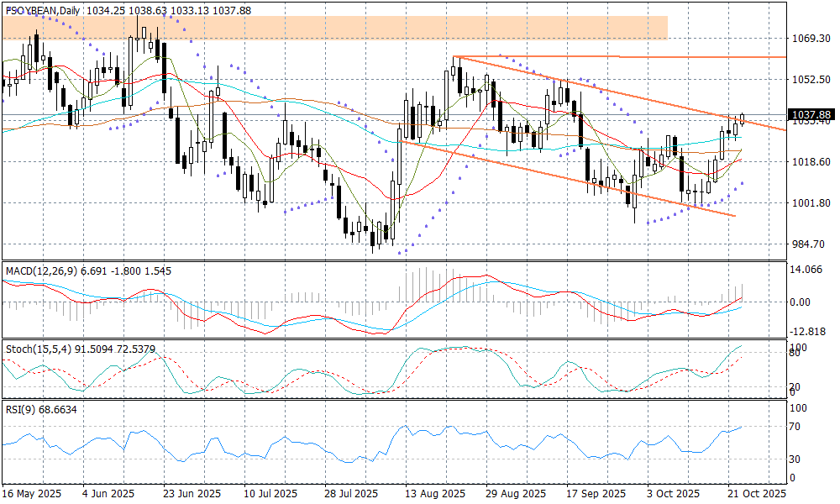
Task: Click the 1052.50 price axis label
Action: pos(811,80)
